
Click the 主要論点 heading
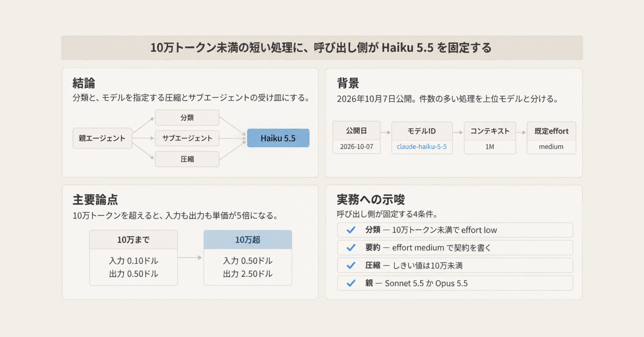click(95, 200)
